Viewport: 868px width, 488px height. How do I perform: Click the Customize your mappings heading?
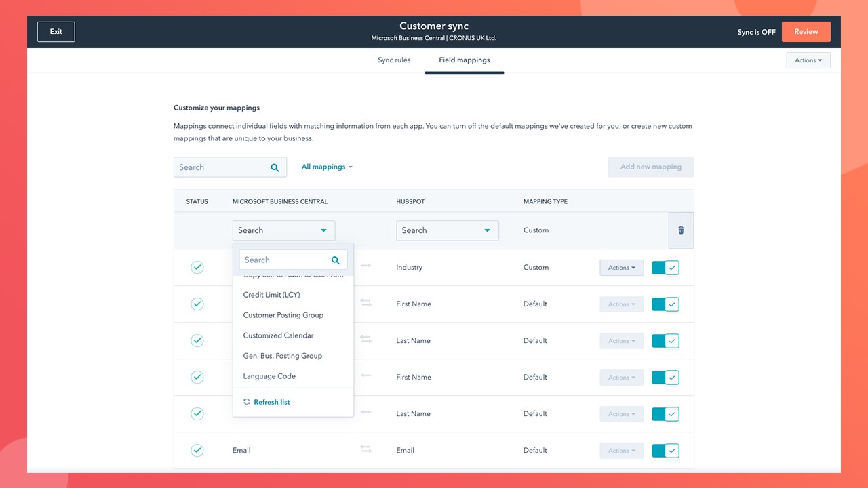click(216, 108)
